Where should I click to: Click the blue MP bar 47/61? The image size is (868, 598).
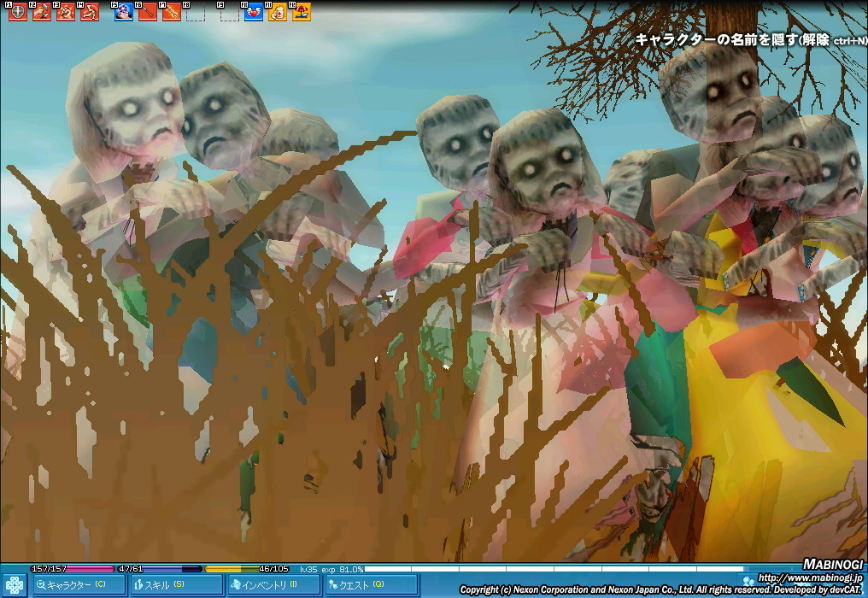coord(160,569)
